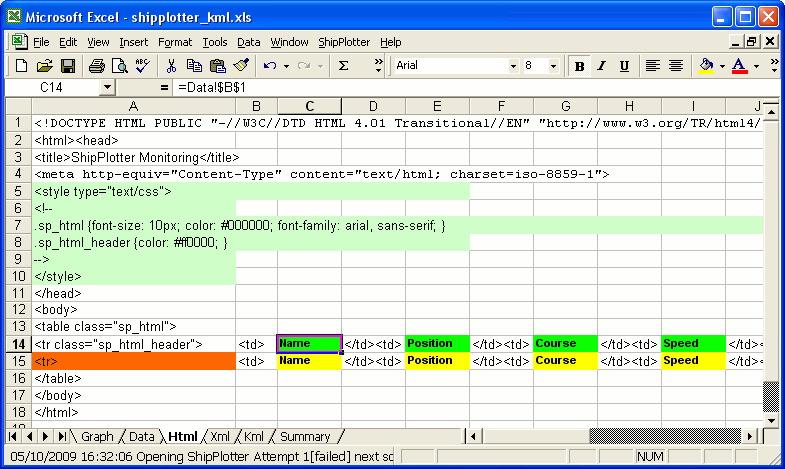785x469 pixels.
Task: Open font color palette dropdown
Action: (756, 66)
